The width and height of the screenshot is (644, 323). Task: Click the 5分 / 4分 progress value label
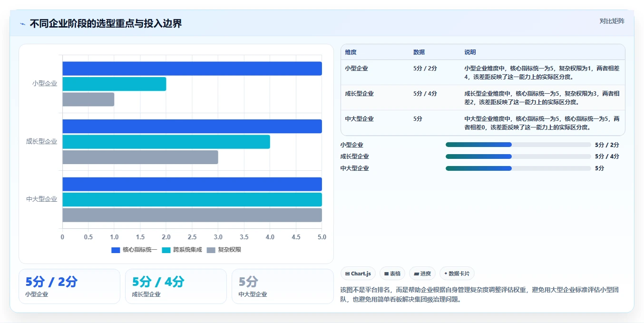coord(607,156)
